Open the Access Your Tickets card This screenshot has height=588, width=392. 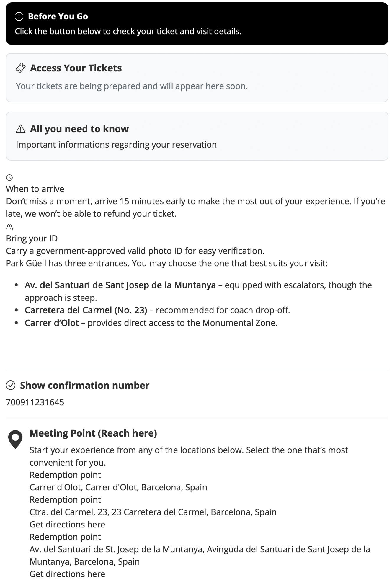click(x=197, y=77)
